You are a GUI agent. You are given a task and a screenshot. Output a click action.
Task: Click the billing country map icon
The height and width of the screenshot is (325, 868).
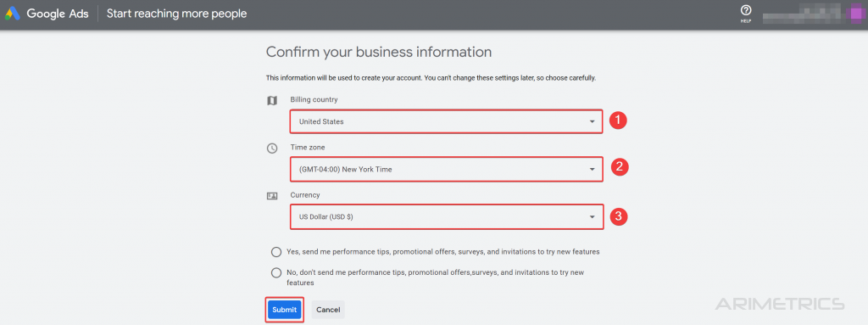(272, 100)
